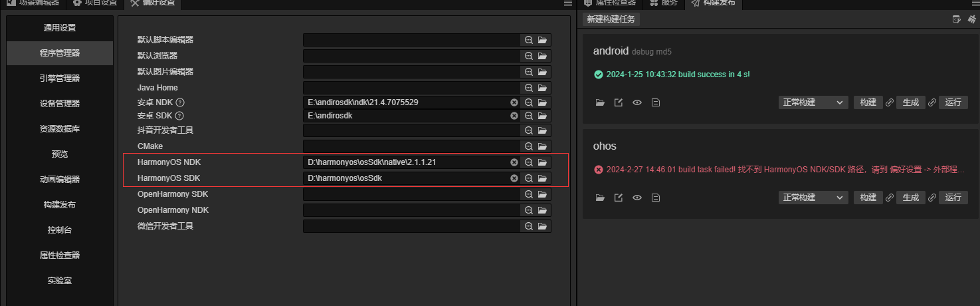The height and width of the screenshot is (306, 980).
Task: Clear the 安卓 SDK path value
Action: [x=514, y=116]
